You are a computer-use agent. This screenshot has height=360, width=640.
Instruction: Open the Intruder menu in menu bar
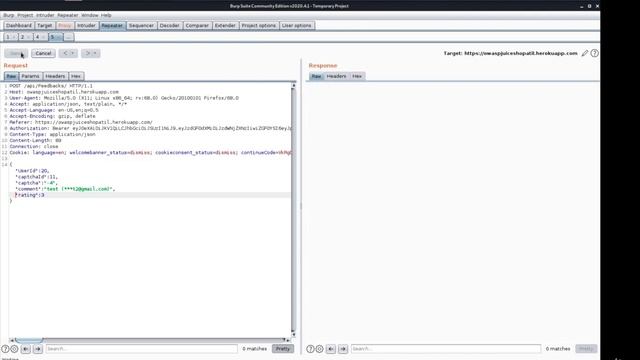click(x=45, y=15)
